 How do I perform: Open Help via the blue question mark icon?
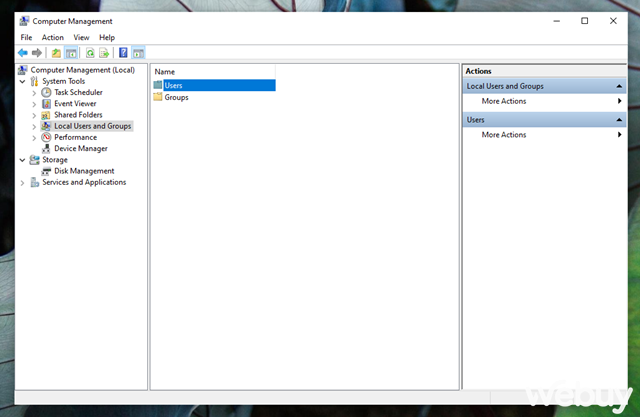pos(123,52)
